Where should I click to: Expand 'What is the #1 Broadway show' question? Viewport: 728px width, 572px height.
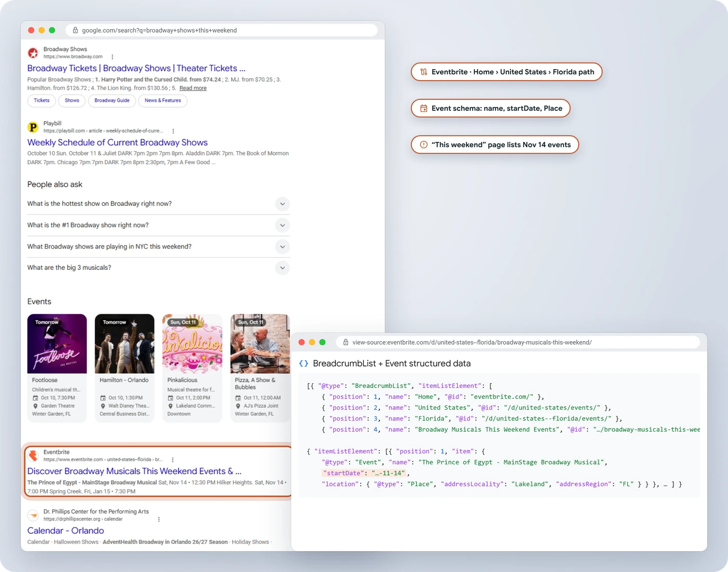click(x=282, y=225)
